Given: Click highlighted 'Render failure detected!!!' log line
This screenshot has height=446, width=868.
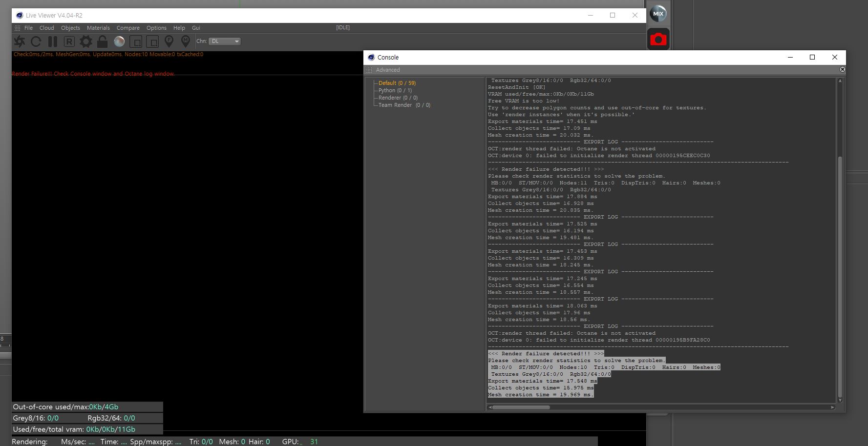Looking at the screenshot, I should point(546,354).
